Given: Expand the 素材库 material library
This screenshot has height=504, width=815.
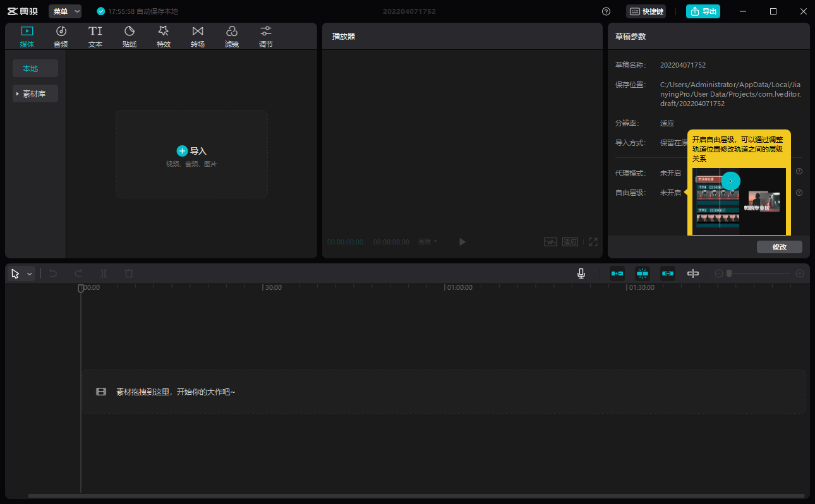Looking at the screenshot, I should [35, 93].
